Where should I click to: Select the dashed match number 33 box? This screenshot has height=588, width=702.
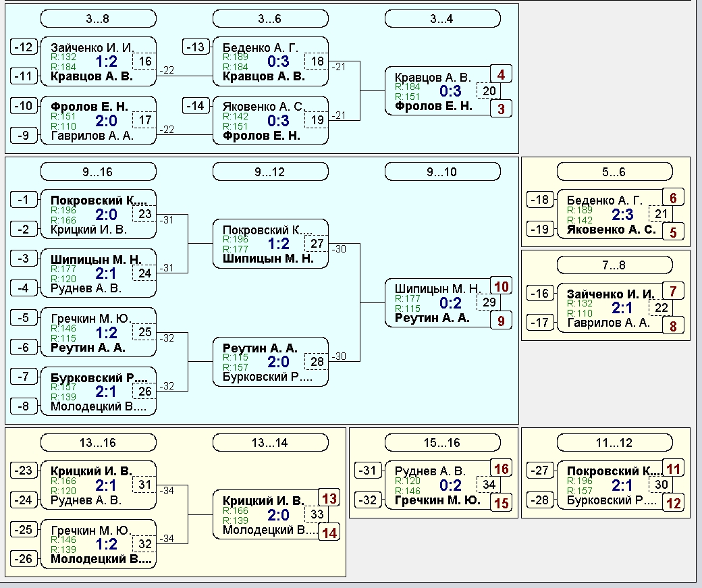tap(317, 514)
